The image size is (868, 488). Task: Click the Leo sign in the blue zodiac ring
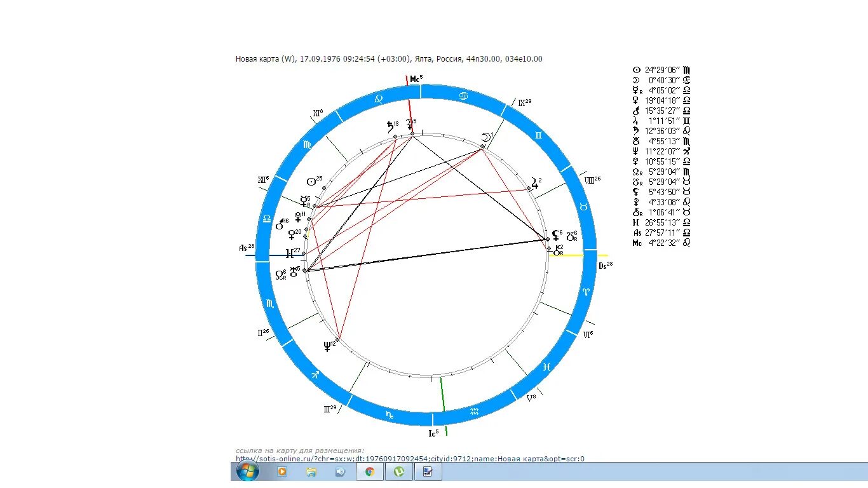tap(378, 98)
